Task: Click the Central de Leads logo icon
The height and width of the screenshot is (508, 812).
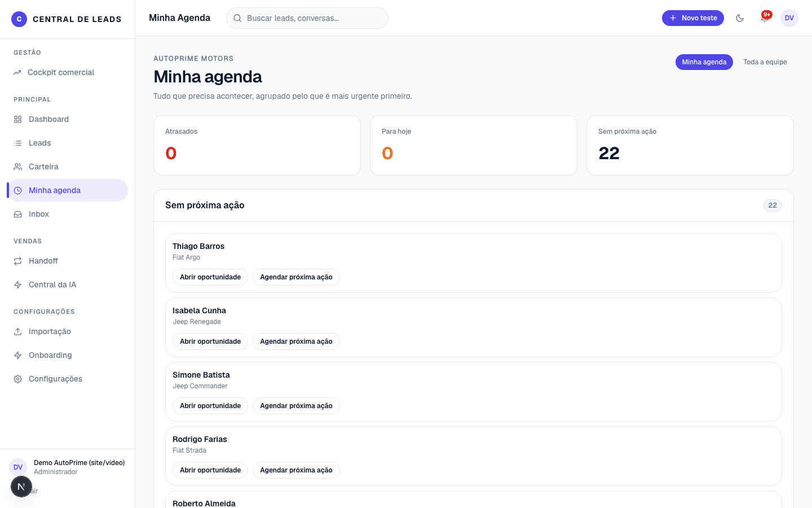Action: (19, 19)
